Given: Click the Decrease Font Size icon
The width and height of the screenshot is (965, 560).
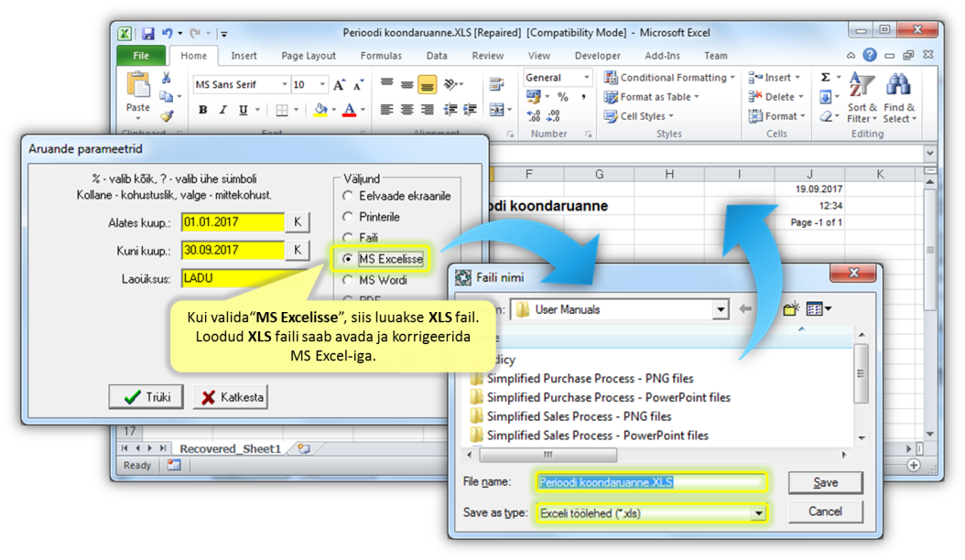Looking at the screenshot, I should pyautogui.click(x=358, y=85).
